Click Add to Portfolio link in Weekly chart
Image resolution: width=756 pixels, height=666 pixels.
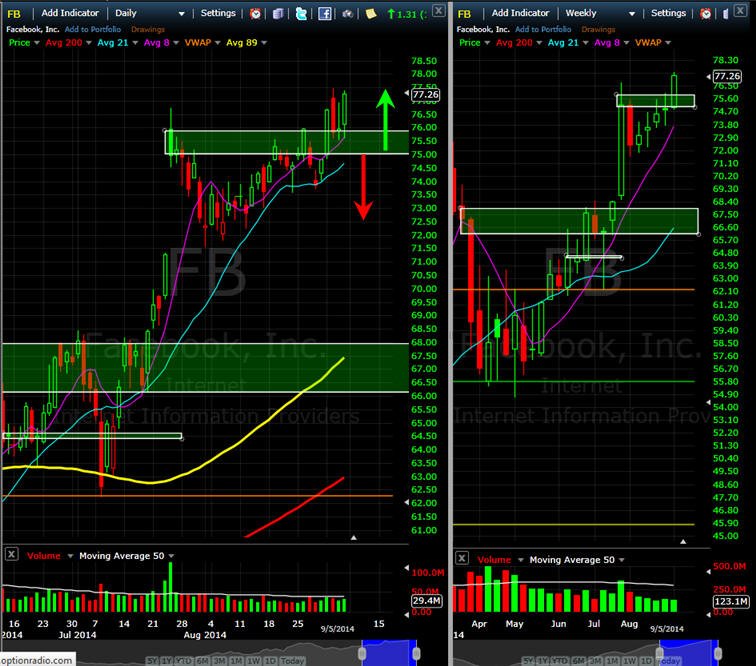click(x=543, y=29)
